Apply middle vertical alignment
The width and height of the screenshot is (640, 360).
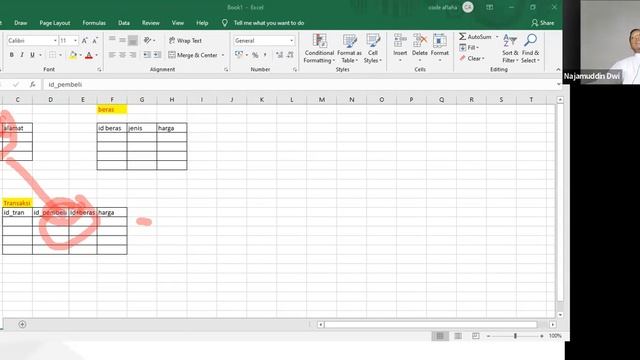122,40
